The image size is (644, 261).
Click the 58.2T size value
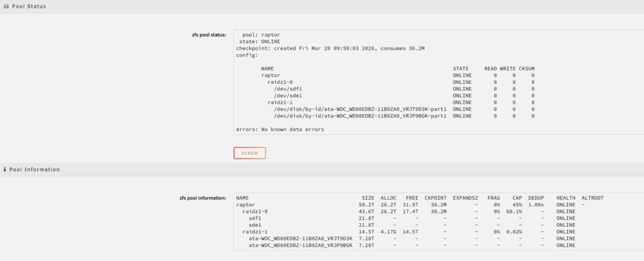pyautogui.click(x=367, y=205)
